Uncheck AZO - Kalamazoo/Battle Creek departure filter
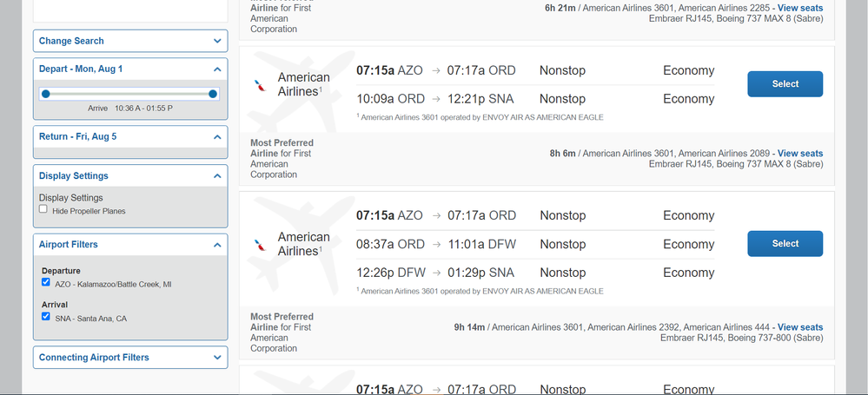This screenshot has width=868, height=395. [x=46, y=282]
